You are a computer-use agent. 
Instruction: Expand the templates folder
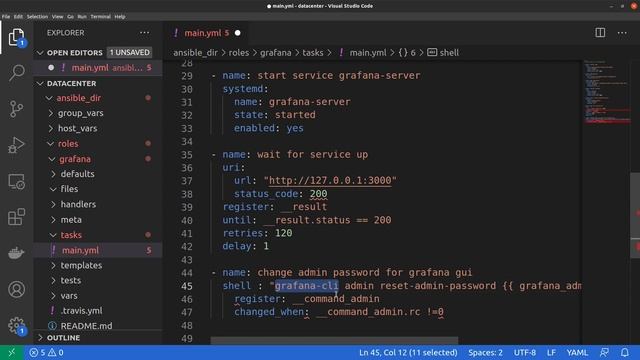[x=53, y=265]
